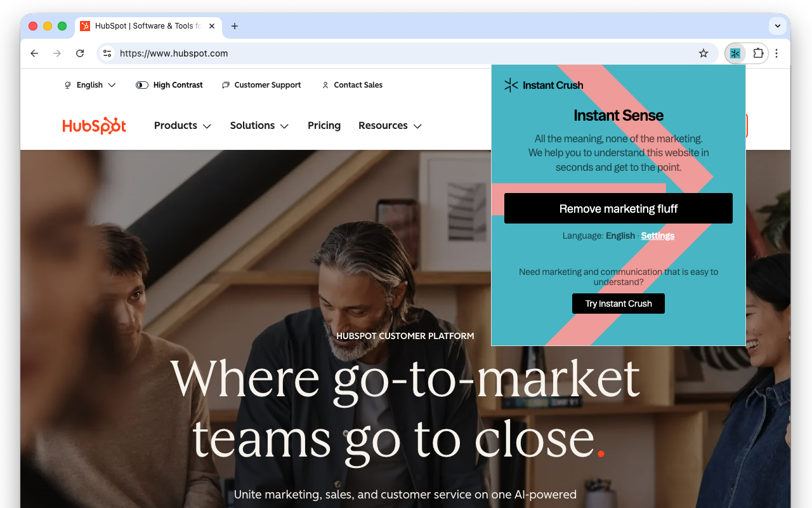Go back with the back arrow

click(34, 53)
